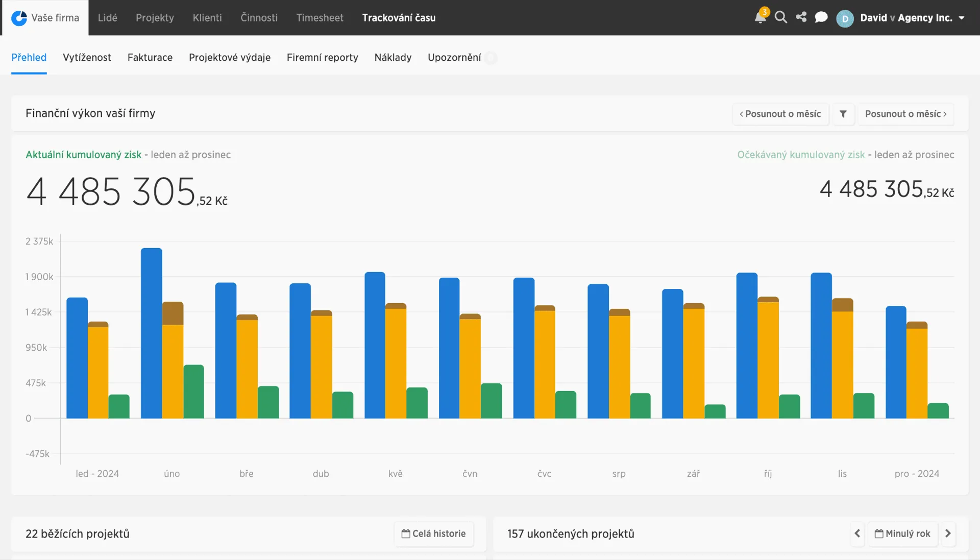The image size is (980, 560).
Task: Open the Celá historie period selector
Action: pos(434,533)
